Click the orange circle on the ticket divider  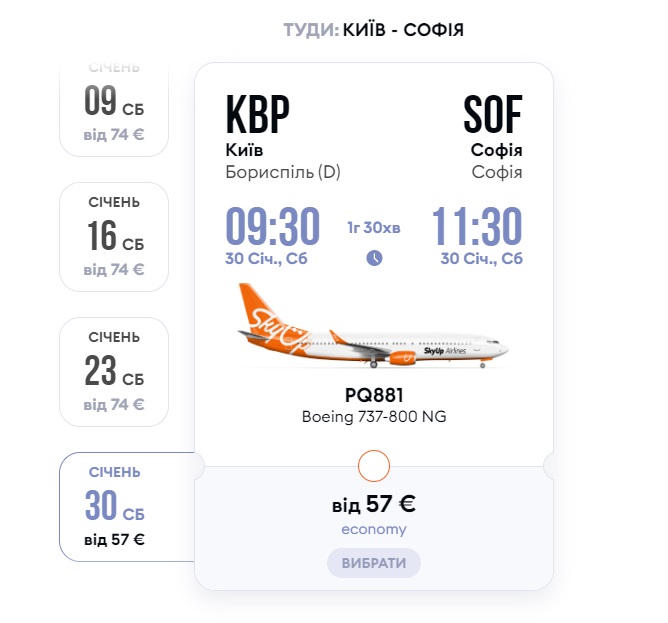coord(373,465)
